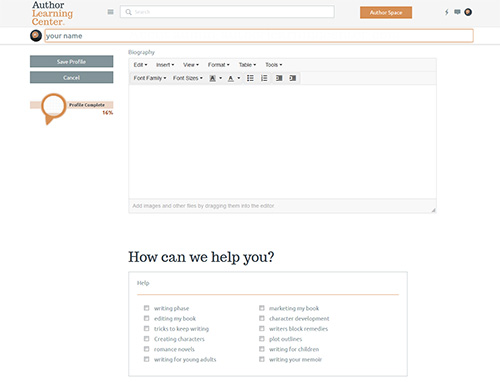The image size is (500, 382).
Task: Open the Table menu
Action: click(247, 65)
